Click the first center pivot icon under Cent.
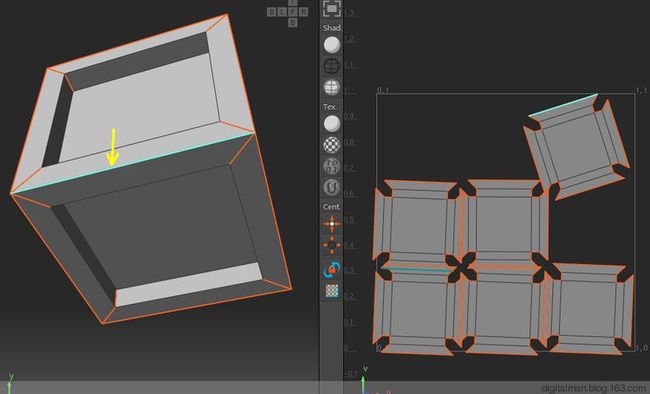The height and width of the screenshot is (394, 650). tap(332, 224)
